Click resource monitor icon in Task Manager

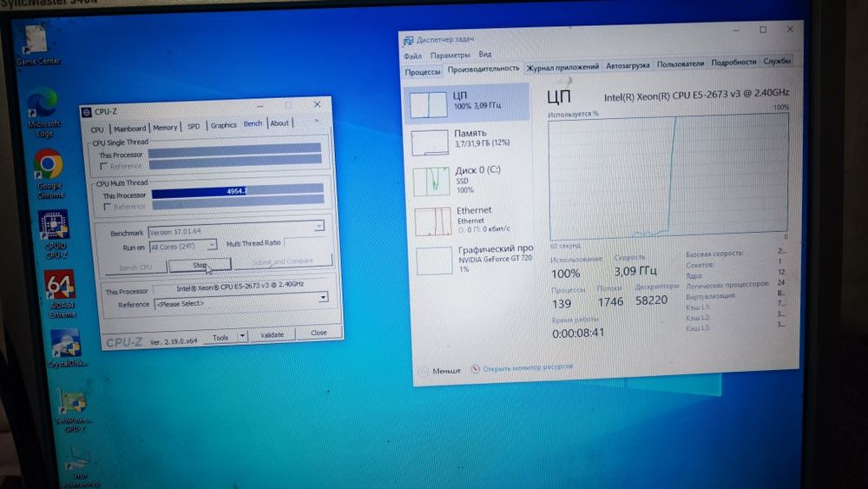pyautogui.click(x=475, y=369)
